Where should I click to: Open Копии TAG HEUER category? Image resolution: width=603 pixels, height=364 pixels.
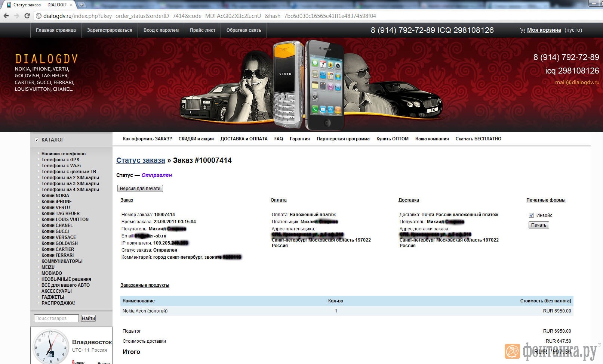click(61, 214)
